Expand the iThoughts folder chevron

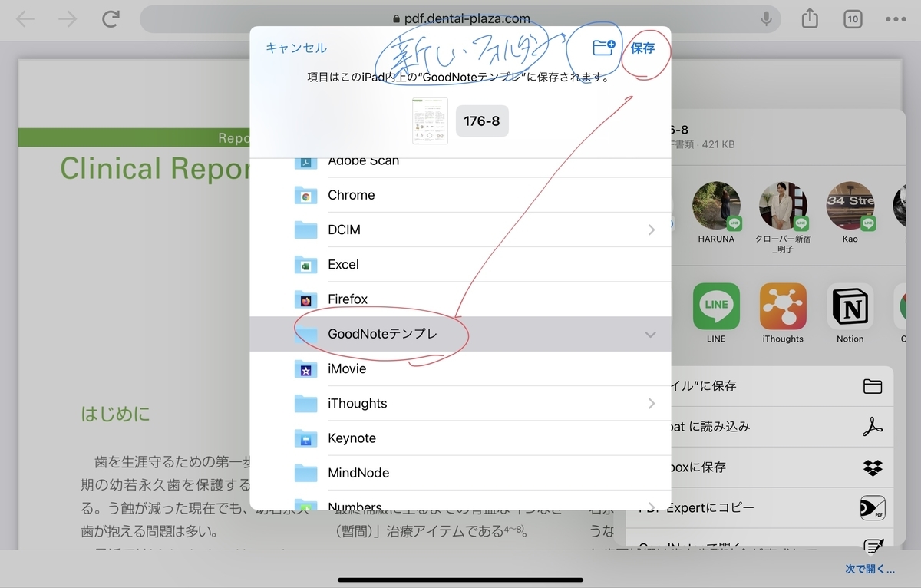click(x=650, y=402)
